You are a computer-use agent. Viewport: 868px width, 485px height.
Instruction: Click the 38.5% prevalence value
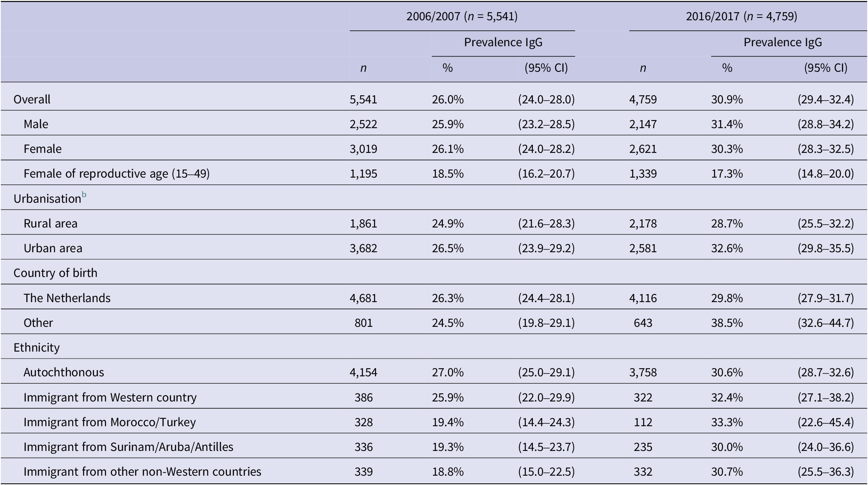[x=727, y=323]
